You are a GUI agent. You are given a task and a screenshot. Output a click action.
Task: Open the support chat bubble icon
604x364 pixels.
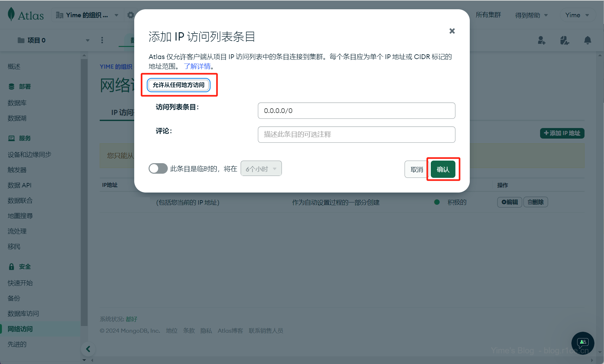(583, 343)
